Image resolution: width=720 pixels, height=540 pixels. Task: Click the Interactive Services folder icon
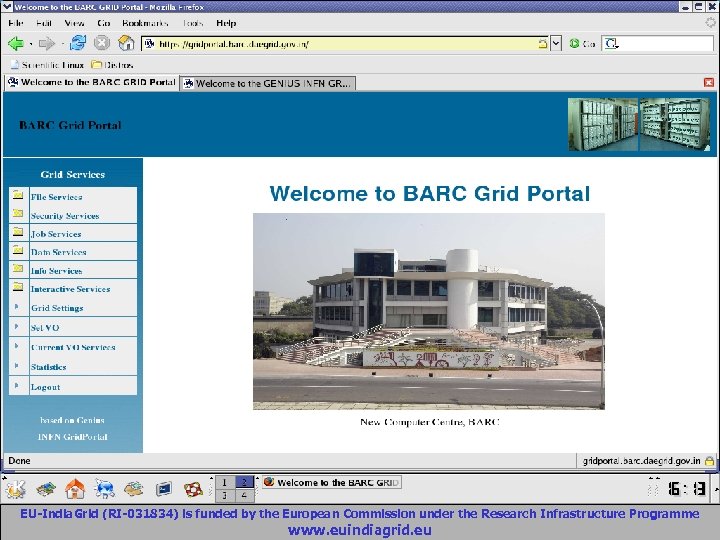pyautogui.click(x=18, y=287)
